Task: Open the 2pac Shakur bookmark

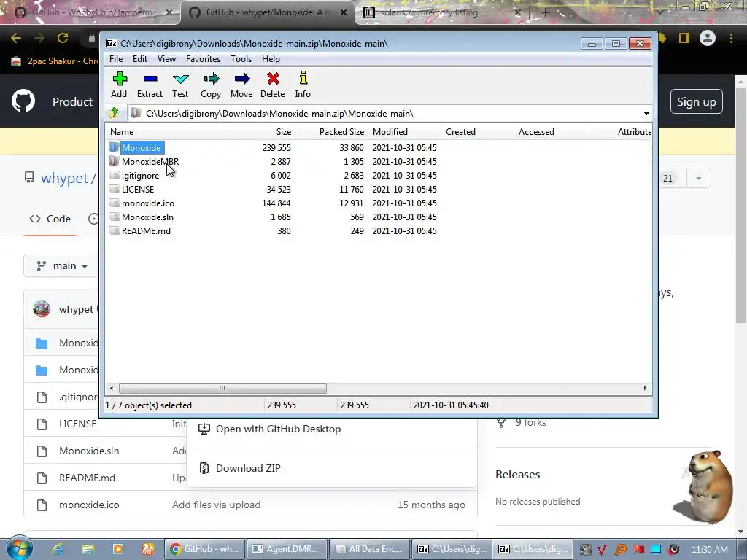Action: [55, 61]
